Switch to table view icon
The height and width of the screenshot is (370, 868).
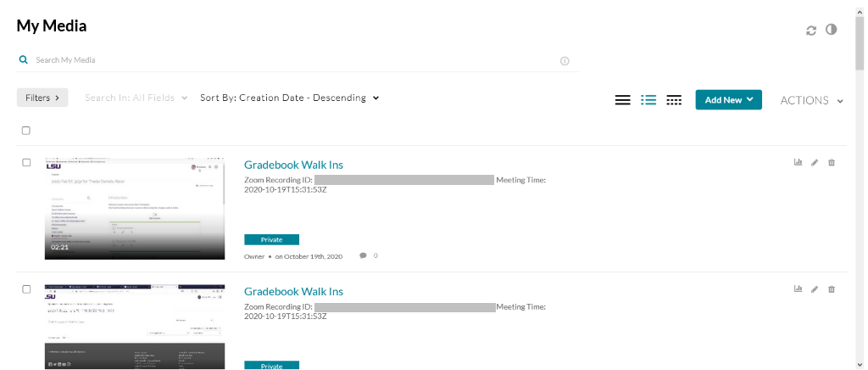click(x=674, y=100)
